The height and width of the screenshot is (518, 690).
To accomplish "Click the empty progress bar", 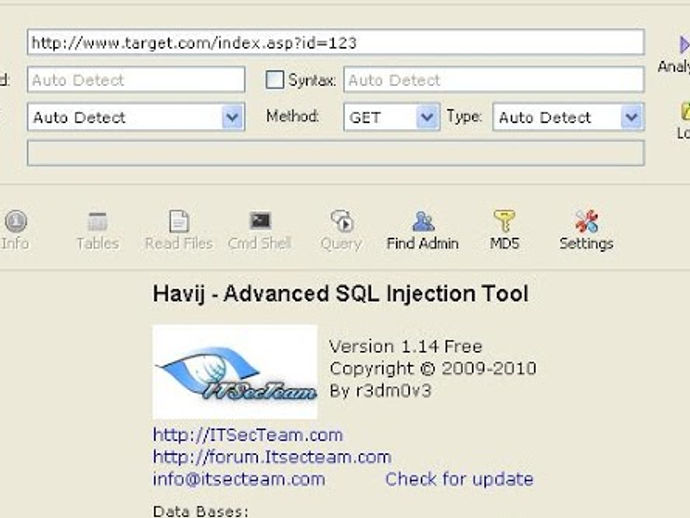I will (x=336, y=153).
